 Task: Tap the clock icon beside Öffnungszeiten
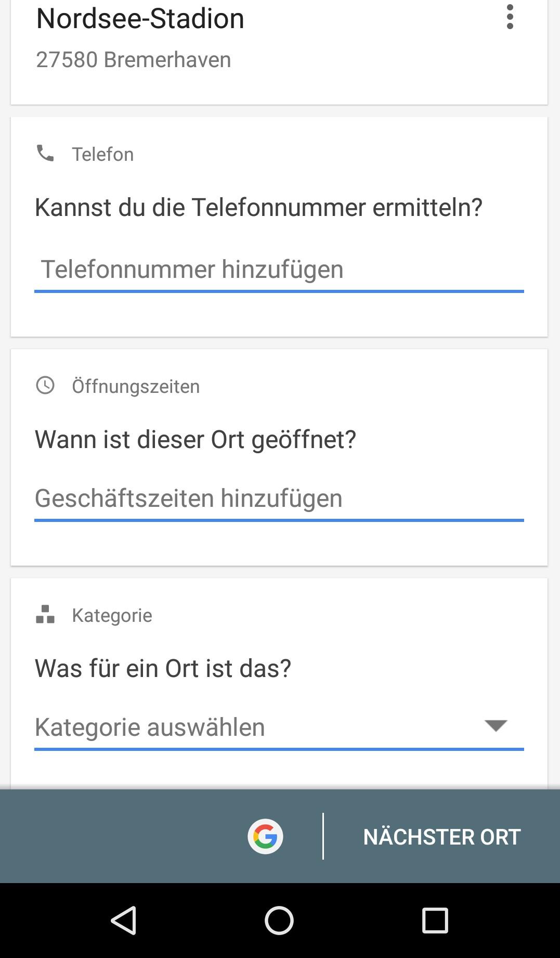click(45, 386)
